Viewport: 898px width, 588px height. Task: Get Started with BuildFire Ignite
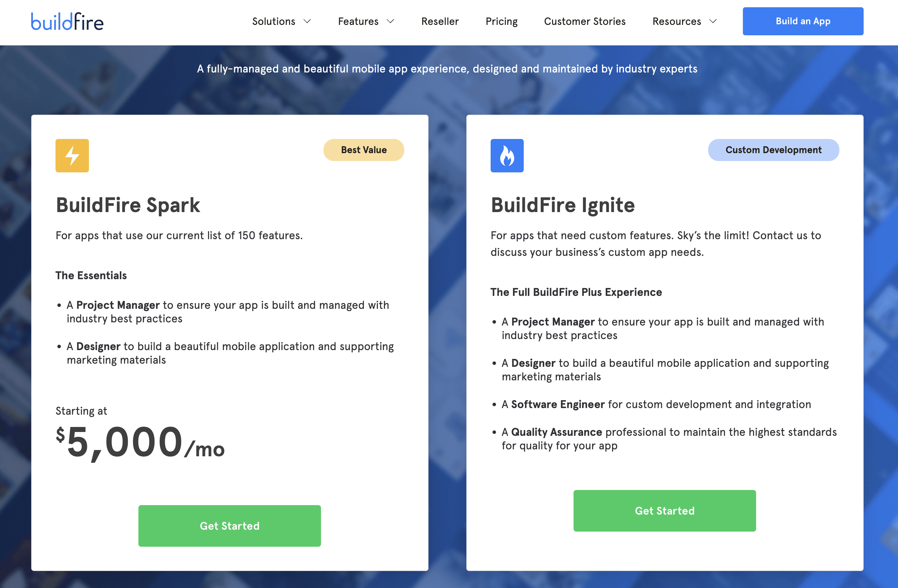pyautogui.click(x=664, y=510)
